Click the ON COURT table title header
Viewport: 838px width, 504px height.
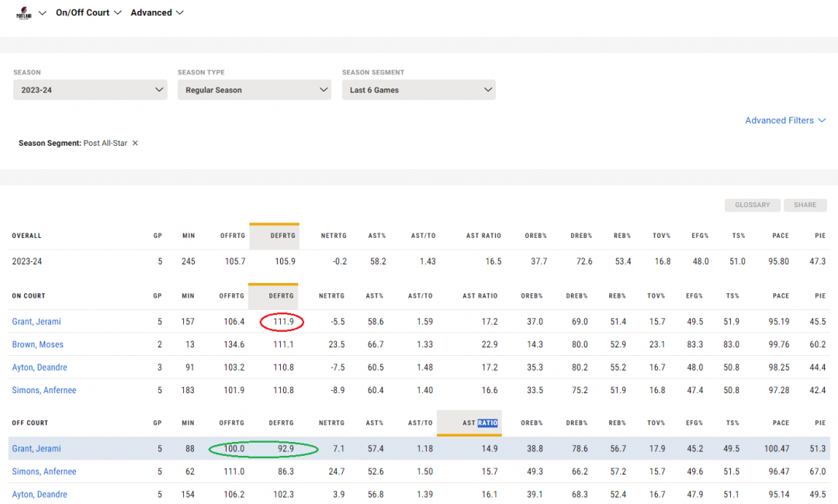29,295
